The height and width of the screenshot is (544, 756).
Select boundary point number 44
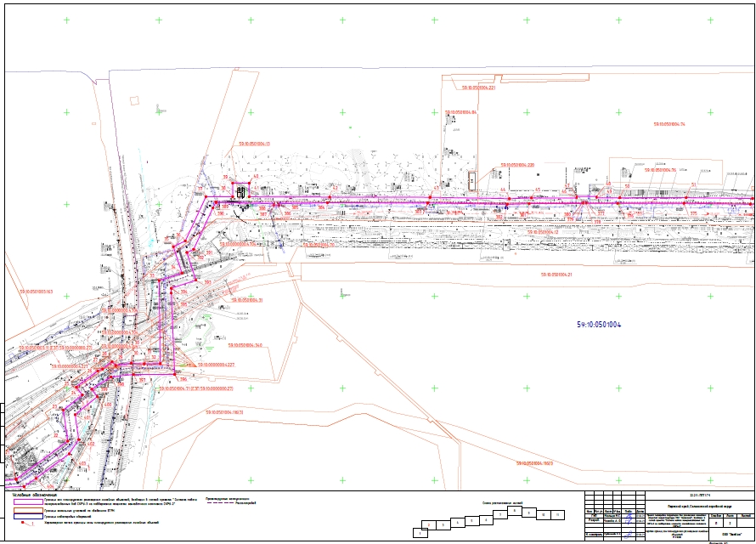(x=503, y=190)
